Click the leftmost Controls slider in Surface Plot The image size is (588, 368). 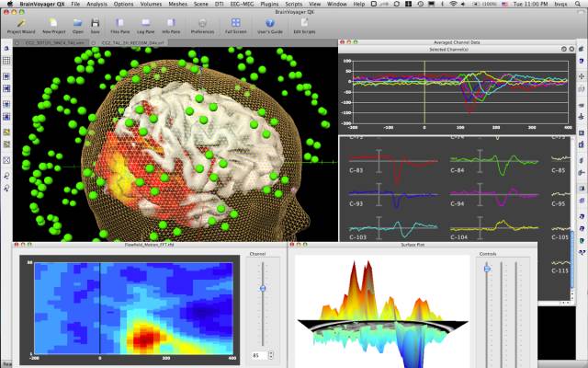[x=487, y=269]
